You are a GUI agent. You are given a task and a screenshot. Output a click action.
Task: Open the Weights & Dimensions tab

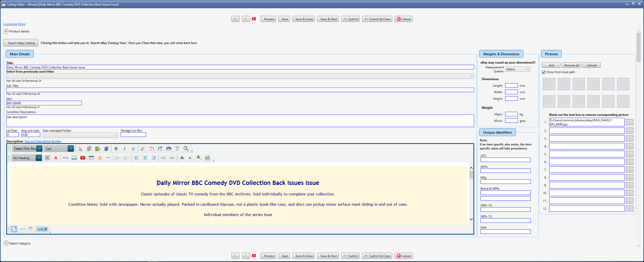click(501, 54)
